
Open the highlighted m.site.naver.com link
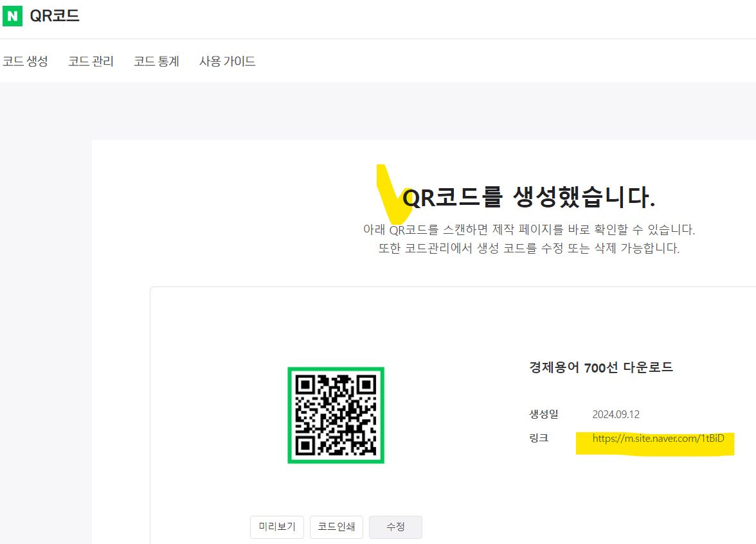[655, 441]
